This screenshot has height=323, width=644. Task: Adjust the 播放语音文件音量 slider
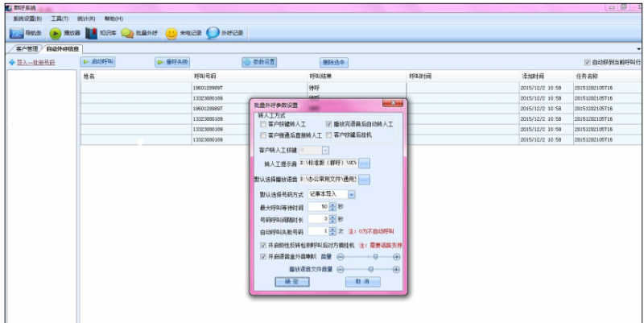coord(370,268)
